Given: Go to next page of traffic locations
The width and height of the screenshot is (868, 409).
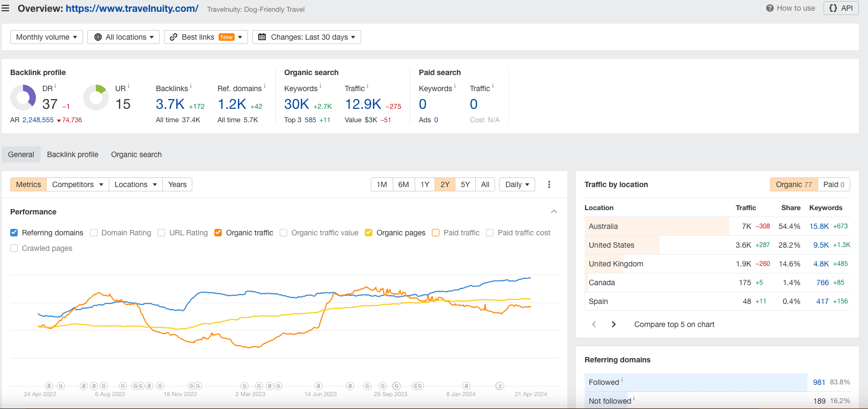Looking at the screenshot, I should (x=614, y=324).
